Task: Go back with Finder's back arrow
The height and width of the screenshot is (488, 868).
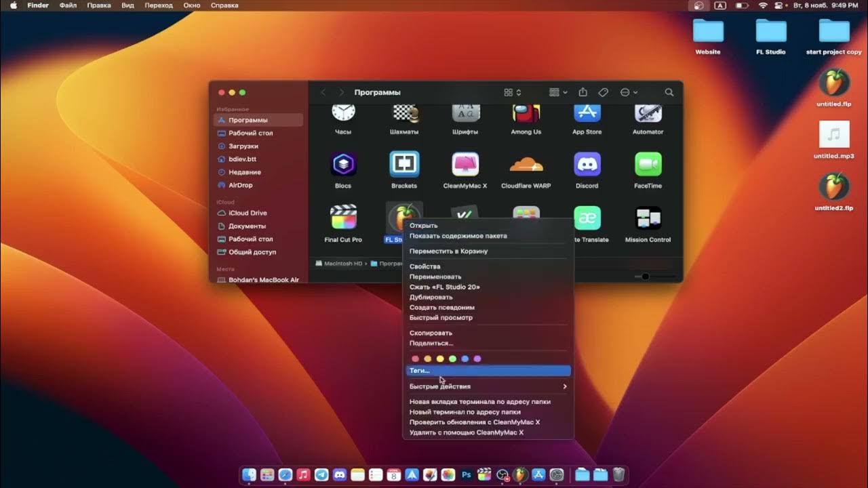Action: tap(323, 92)
